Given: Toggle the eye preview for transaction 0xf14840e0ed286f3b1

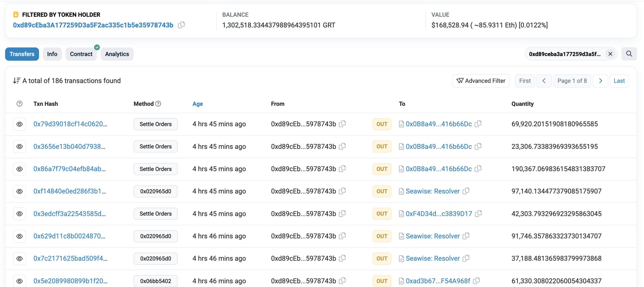Looking at the screenshot, I should 19,191.
